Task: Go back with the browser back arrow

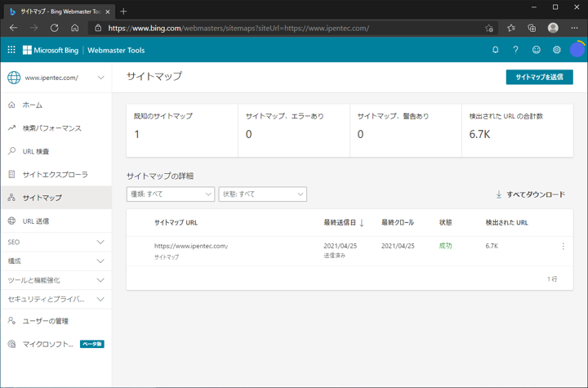Action: pos(14,28)
